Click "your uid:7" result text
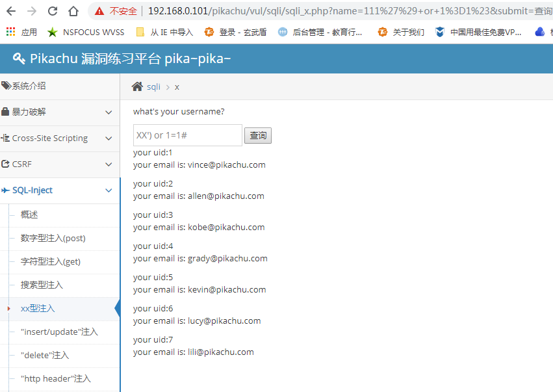The image size is (553, 392). click(153, 340)
